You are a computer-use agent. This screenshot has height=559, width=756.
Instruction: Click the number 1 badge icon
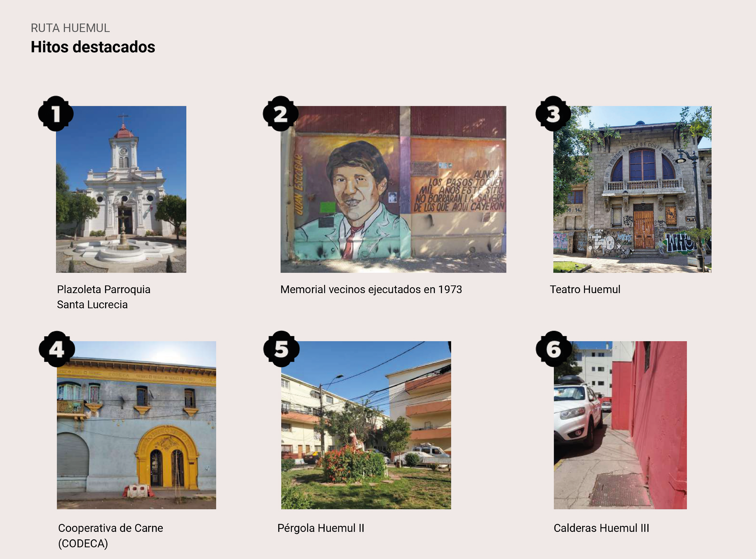pos(56,113)
